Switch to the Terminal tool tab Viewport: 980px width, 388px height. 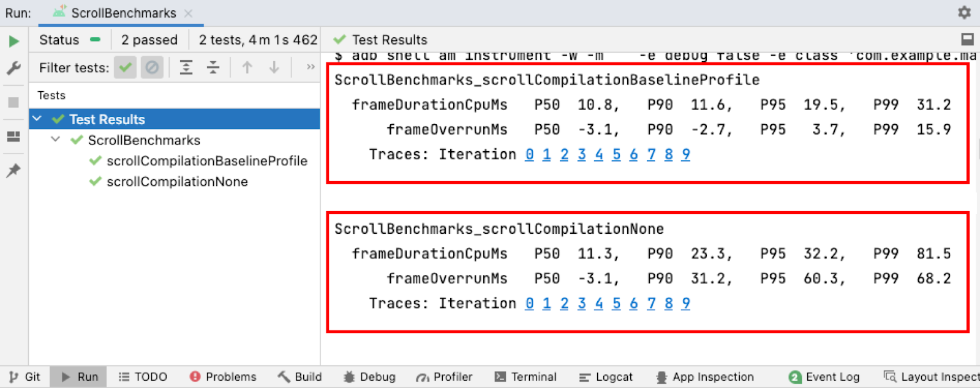526,377
